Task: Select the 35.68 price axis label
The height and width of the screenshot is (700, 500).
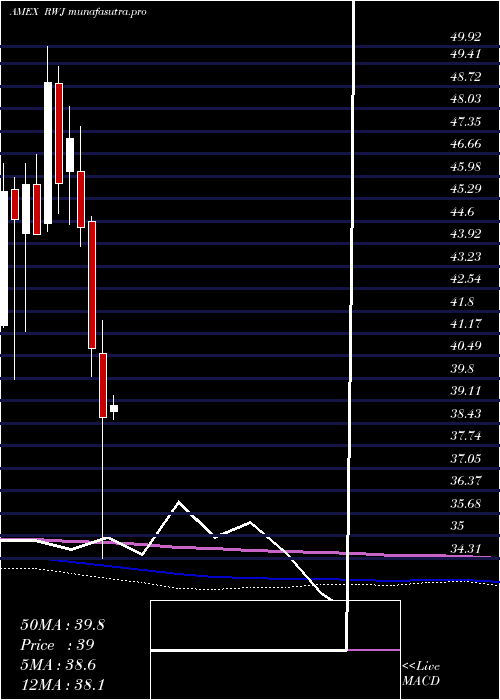Action: click(465, 504)
